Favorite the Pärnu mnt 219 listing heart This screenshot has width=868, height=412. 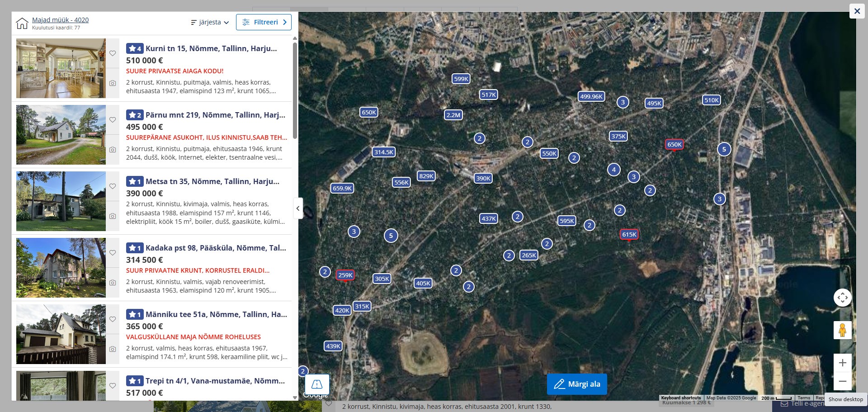pyautogui.click(x=113, y=120)
